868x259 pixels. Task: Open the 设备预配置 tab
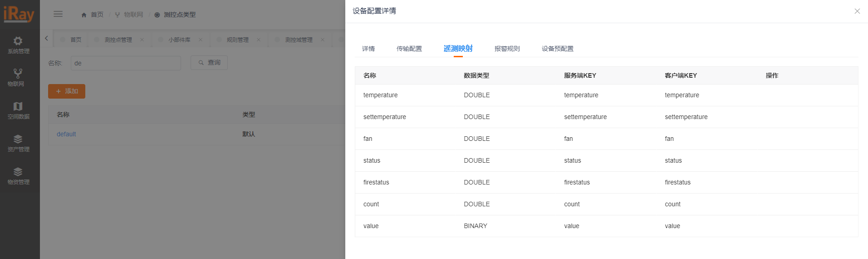(558, 49)
